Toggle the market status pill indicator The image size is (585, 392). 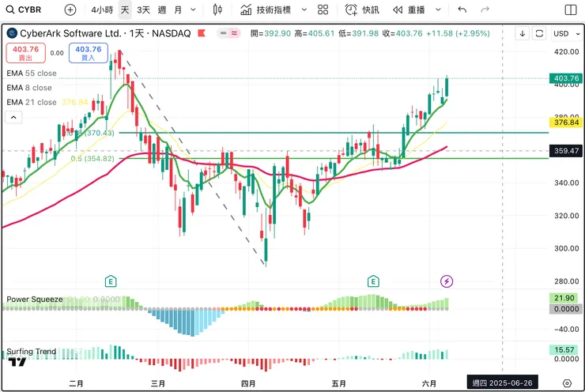[228, 33]
